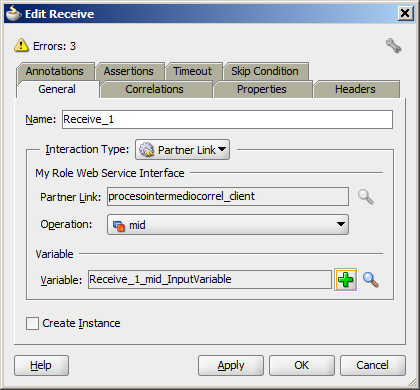Viewport: 420px width, 390px height.
Task: Select the General tab
Action: click(x=57, y=89)
